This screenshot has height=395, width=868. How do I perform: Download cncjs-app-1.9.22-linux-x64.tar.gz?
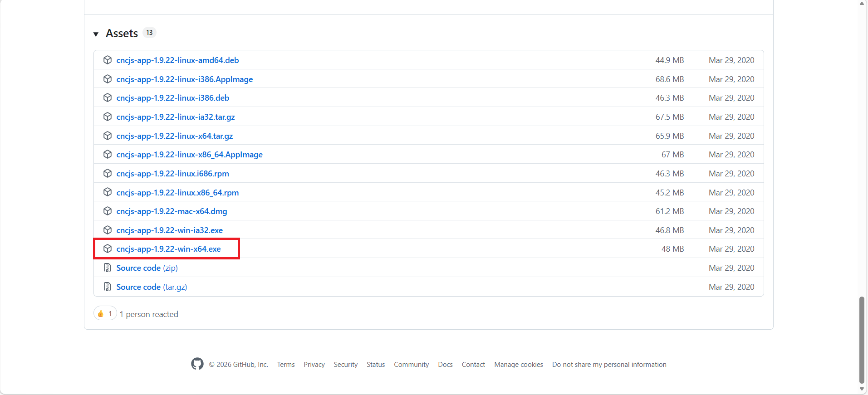174,136
